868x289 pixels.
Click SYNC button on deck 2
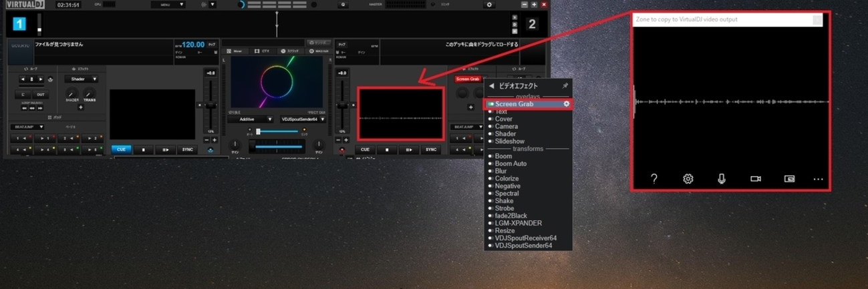[x=431, y=150]
